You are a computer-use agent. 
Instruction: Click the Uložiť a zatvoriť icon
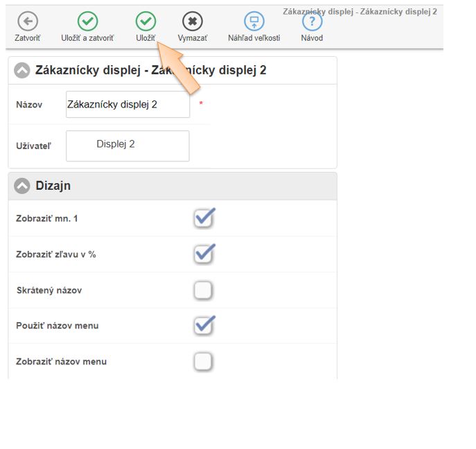coord(87,21)
